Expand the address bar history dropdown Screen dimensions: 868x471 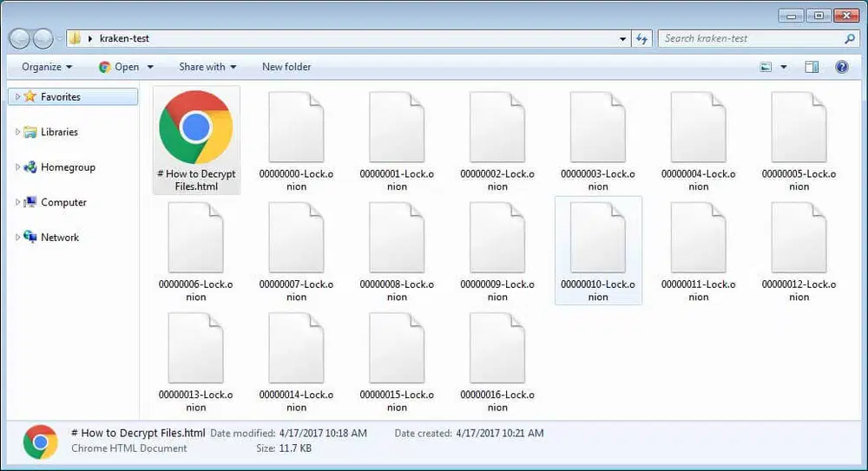click(x=622, y=39)
